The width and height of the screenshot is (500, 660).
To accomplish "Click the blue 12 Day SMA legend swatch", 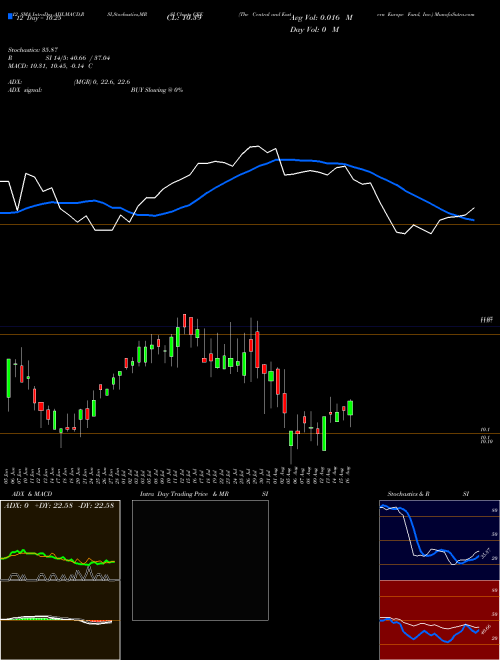I will pyautogui.click(x=10, y=16).
